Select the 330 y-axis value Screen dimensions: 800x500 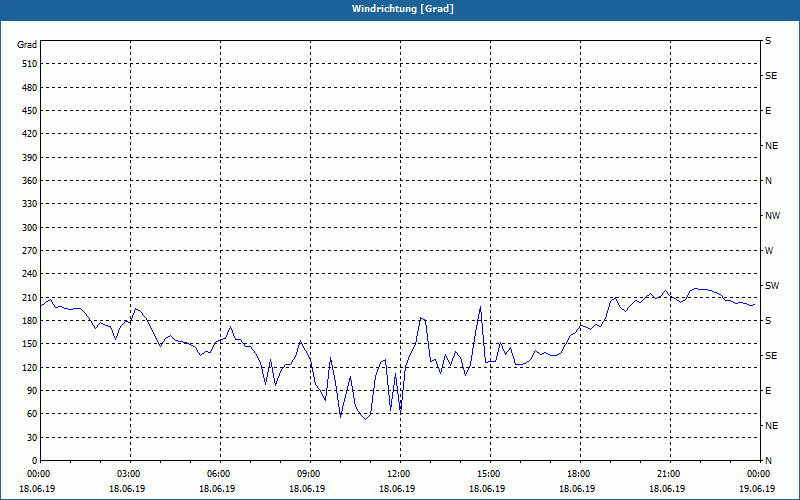click(30, 204)
